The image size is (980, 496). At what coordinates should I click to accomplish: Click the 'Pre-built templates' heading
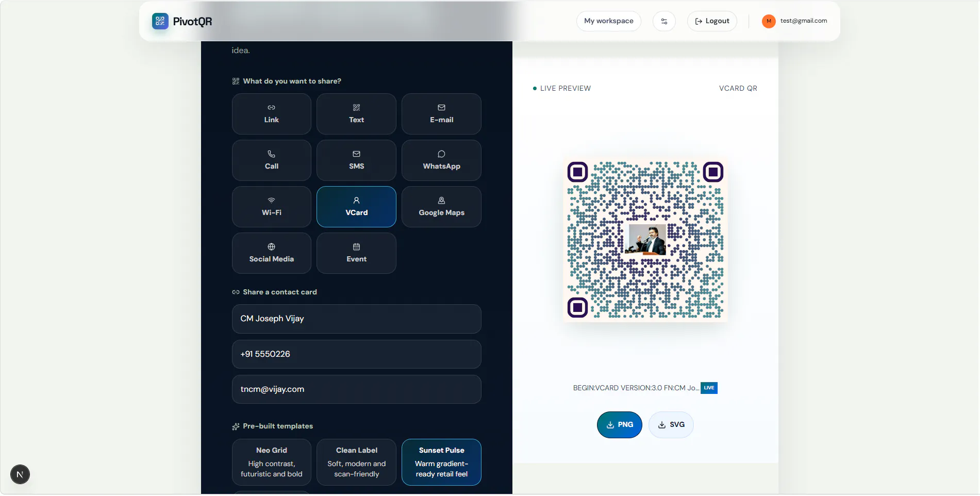point(278,426)
